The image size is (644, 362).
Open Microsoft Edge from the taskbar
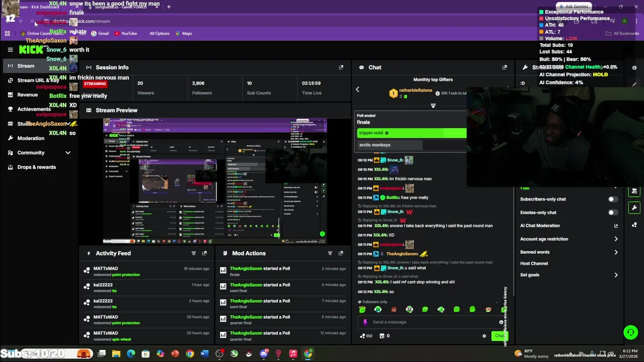tap(131, 354)
